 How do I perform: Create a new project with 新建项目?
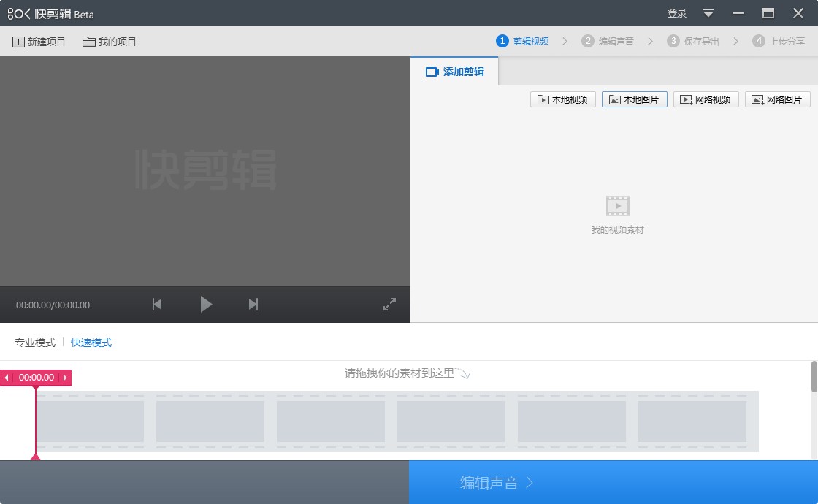point(37,41)
